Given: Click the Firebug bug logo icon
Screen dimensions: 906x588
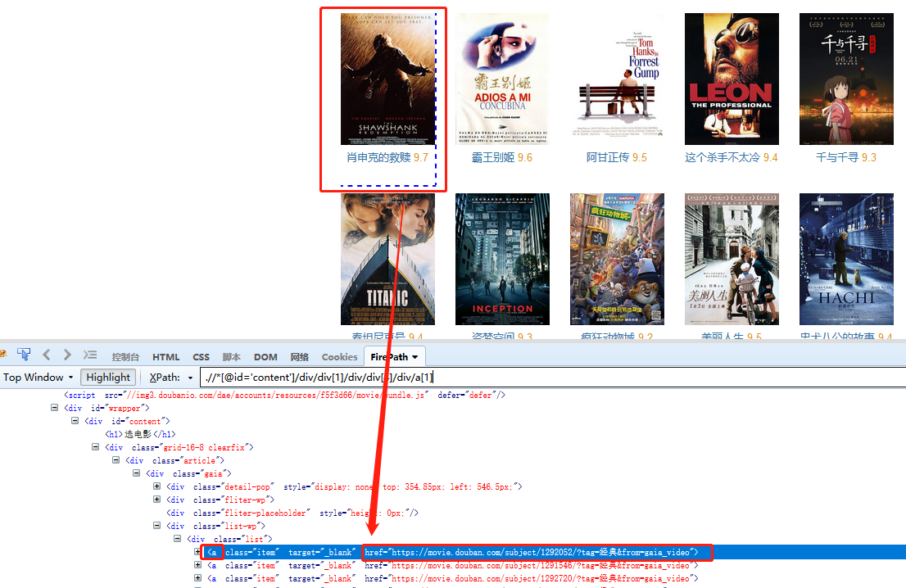Looking at the screenshot, I should [2, 355].
